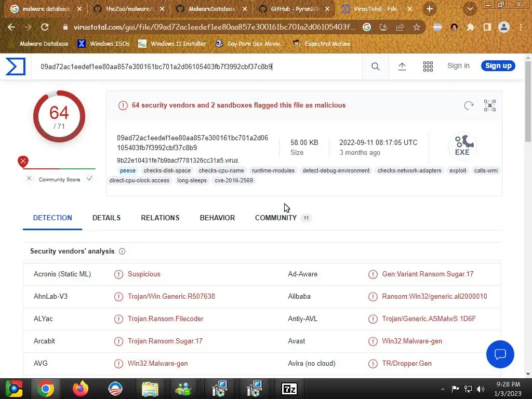
Task: Open the apps grid menu icon
Action: click(428, 66)
